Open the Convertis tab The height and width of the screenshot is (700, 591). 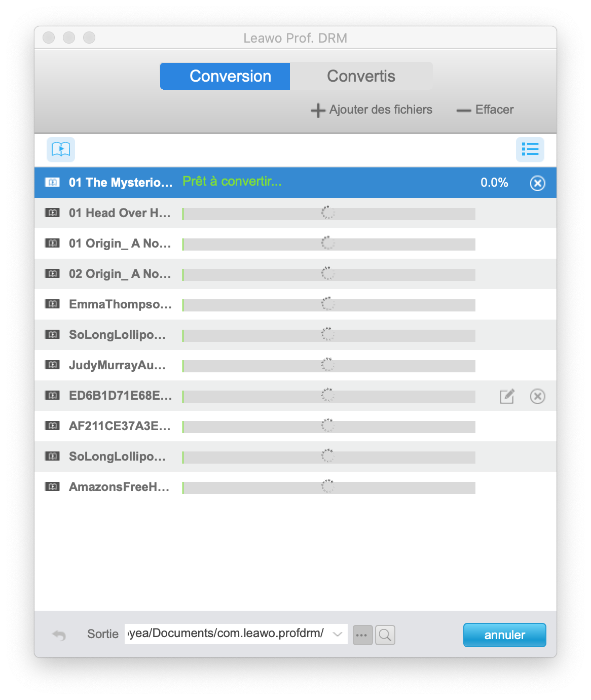coord(361,76)
